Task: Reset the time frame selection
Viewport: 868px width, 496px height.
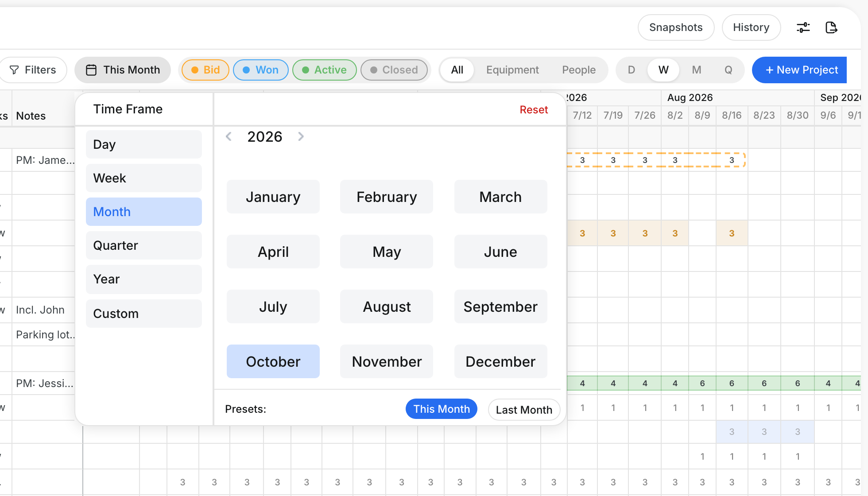Action: pos(534,110)
